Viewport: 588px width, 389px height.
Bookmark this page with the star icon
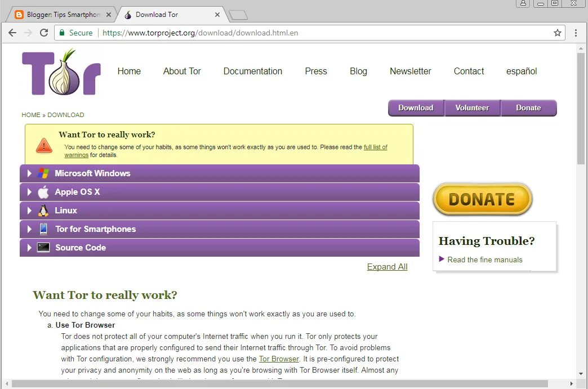click(x=557, y=33)
